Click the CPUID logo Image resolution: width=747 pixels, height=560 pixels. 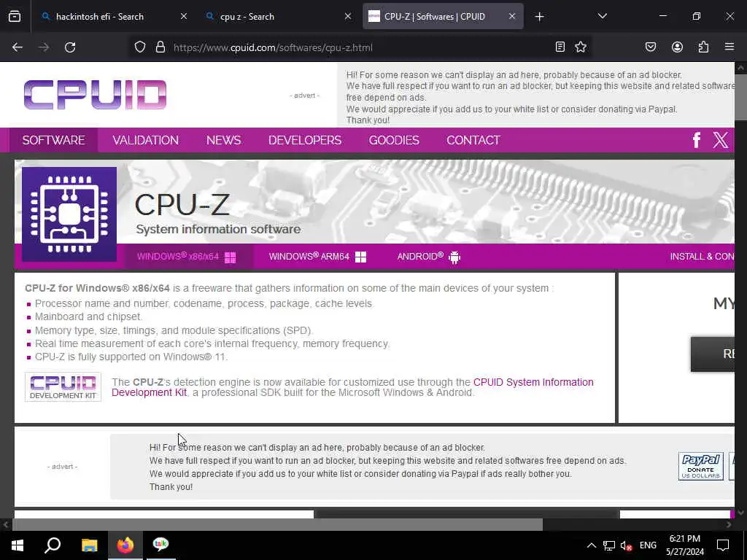tap(96, 95)
